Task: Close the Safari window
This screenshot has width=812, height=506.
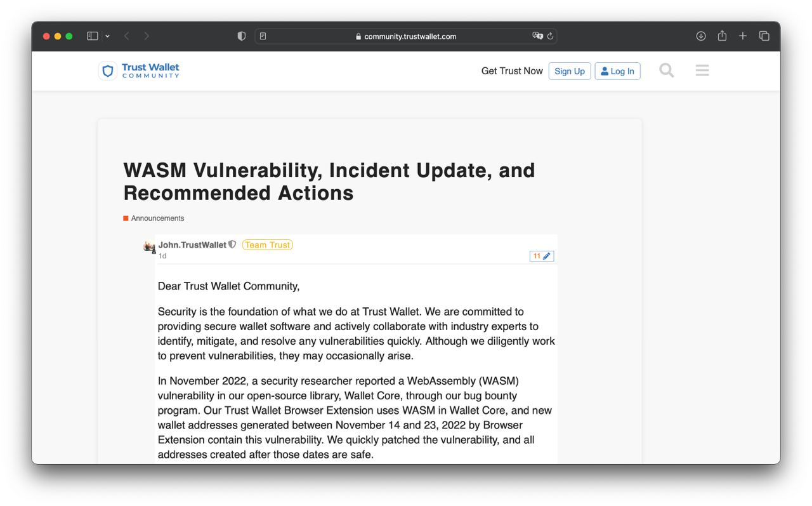Action: coord(46,36)
